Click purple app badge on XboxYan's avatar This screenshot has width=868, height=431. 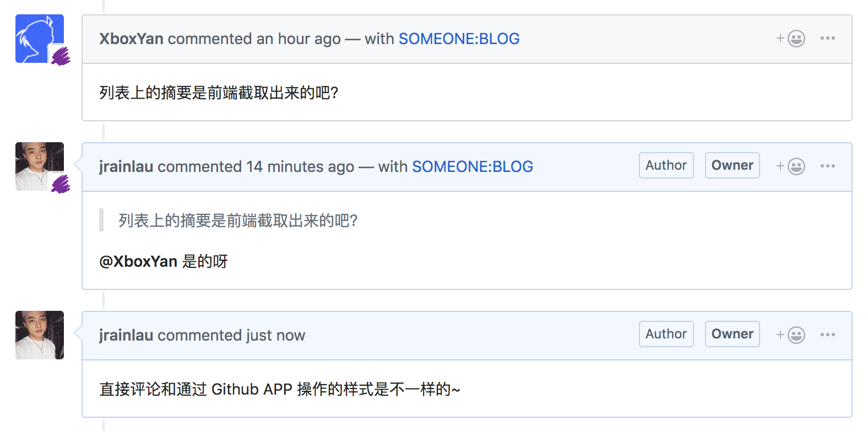[61, 56]
